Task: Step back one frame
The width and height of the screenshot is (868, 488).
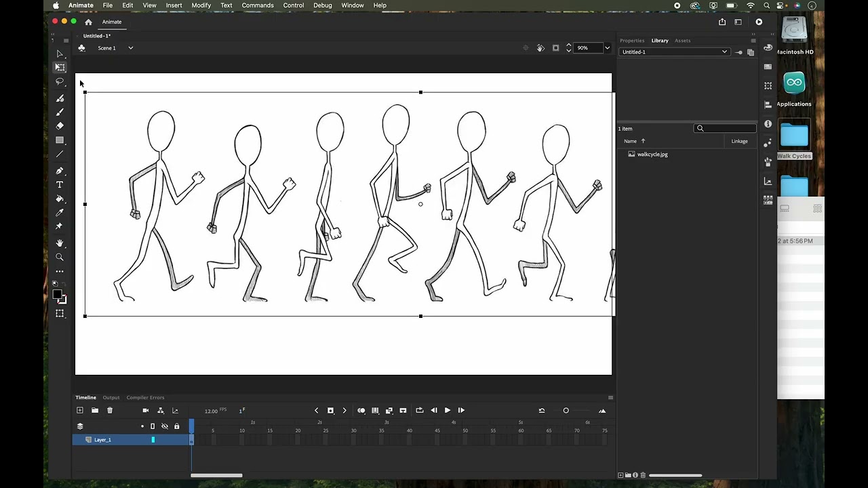Action: click(434, 410)
